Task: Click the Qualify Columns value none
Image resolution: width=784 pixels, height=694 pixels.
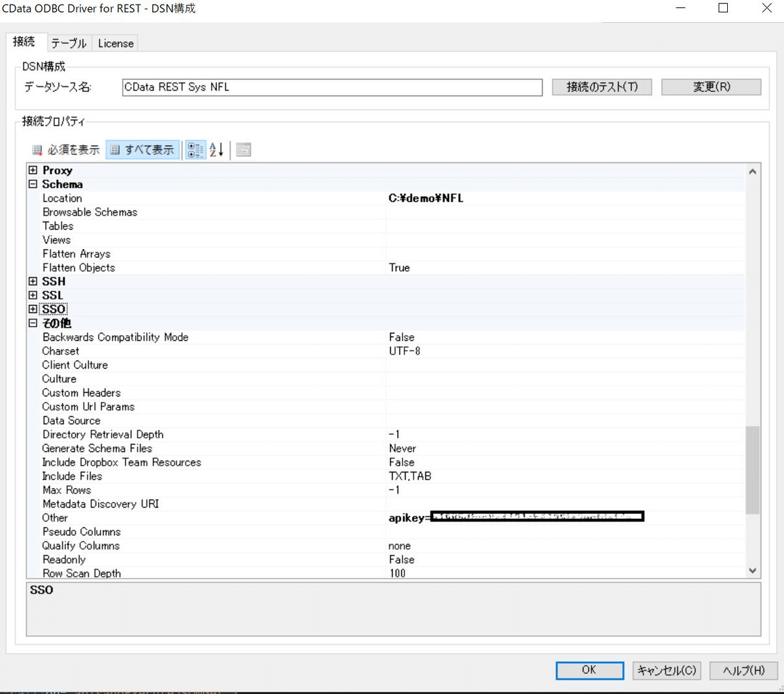Action: click(399, 546)
